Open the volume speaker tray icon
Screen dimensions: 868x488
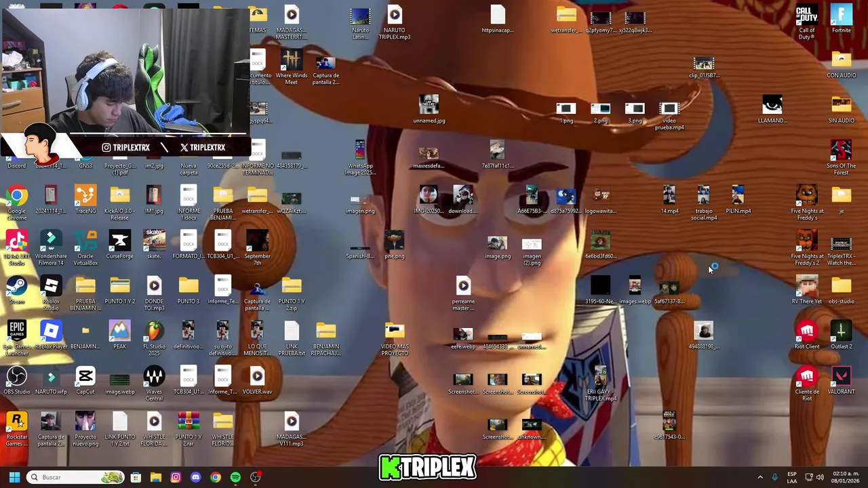(x=820, y=477)
